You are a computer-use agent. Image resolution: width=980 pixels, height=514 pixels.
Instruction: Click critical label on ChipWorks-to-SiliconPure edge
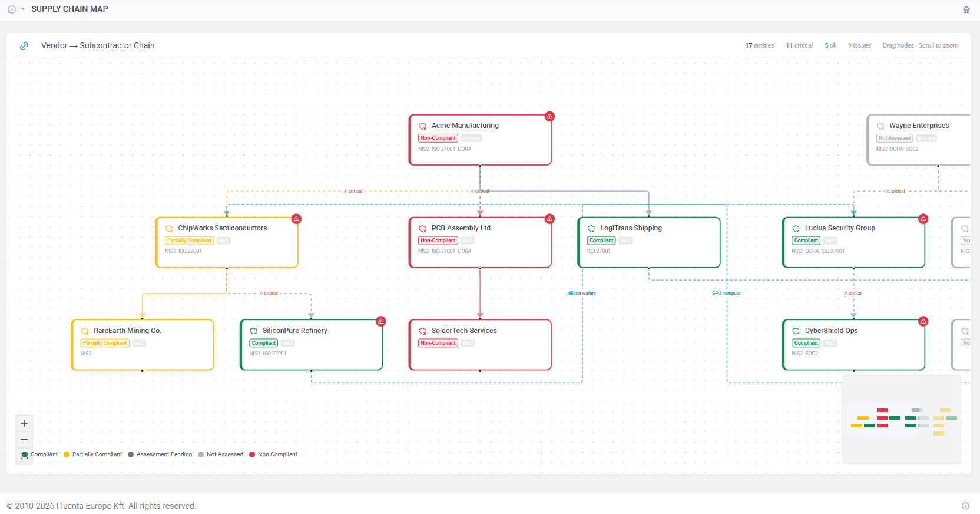point(269,293)
